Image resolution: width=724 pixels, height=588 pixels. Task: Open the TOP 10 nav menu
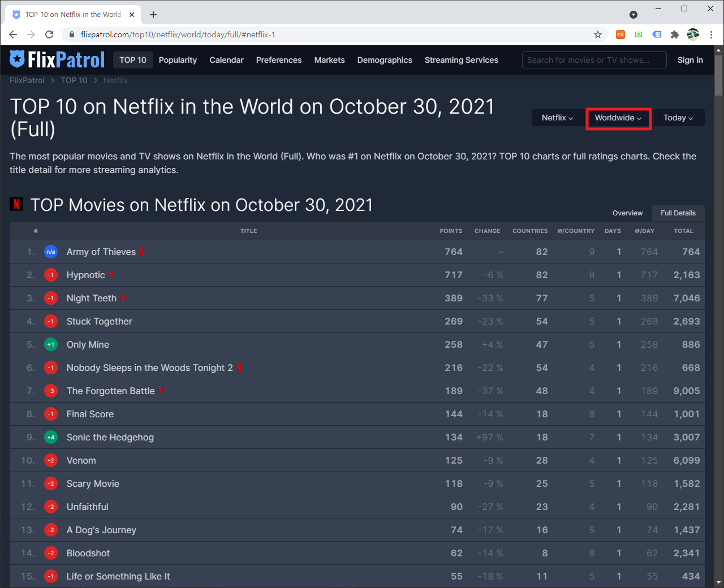(133, 60)
